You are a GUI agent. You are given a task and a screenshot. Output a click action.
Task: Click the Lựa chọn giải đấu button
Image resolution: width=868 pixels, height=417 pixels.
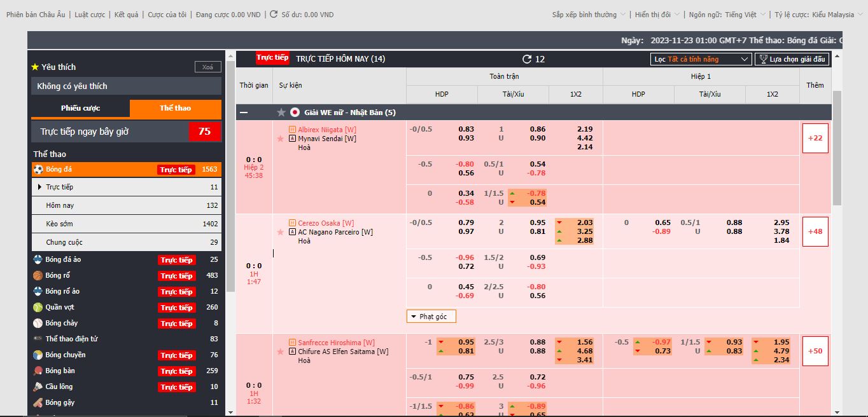click(792, 59)
